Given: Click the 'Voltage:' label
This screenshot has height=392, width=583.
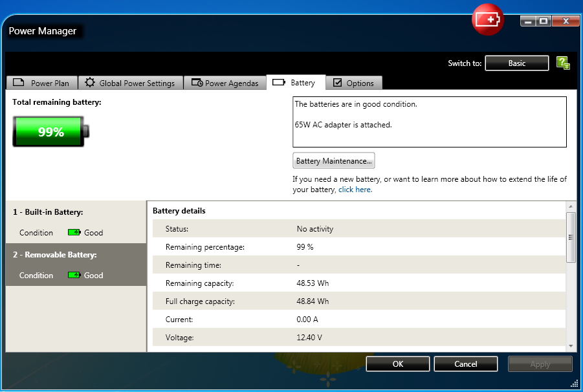Looking at the screenshot, I should 180,338.
